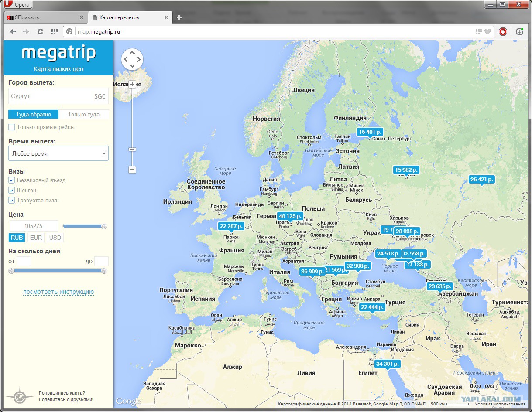Open the downloads indicator icon

tap(519, 31)
